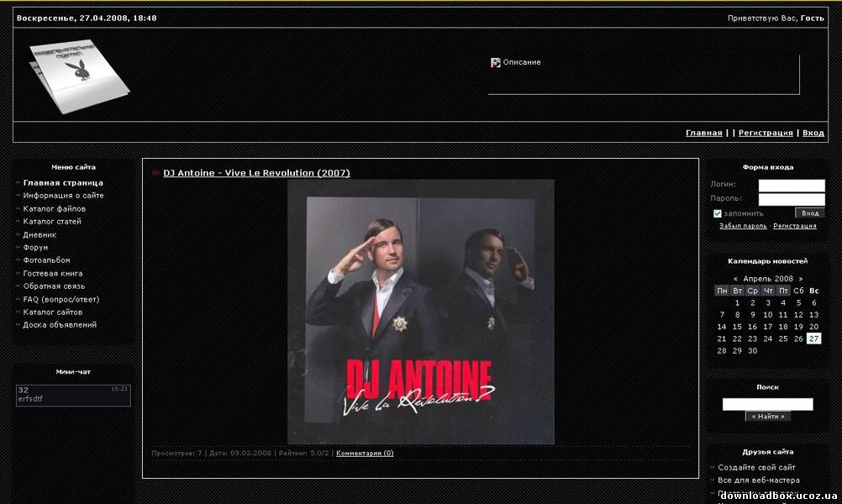Open Комментарии (0) link
Screen dimensions: 842x504
point(365,453)
